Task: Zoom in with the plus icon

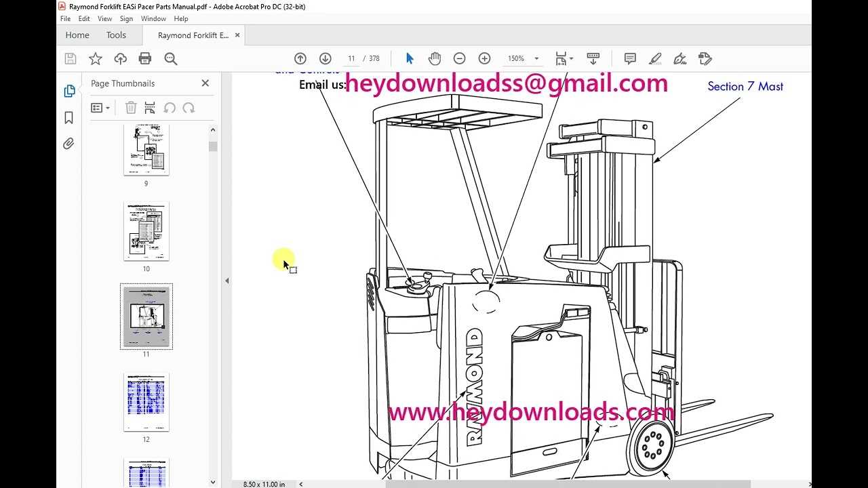Action: pos(484,59)
